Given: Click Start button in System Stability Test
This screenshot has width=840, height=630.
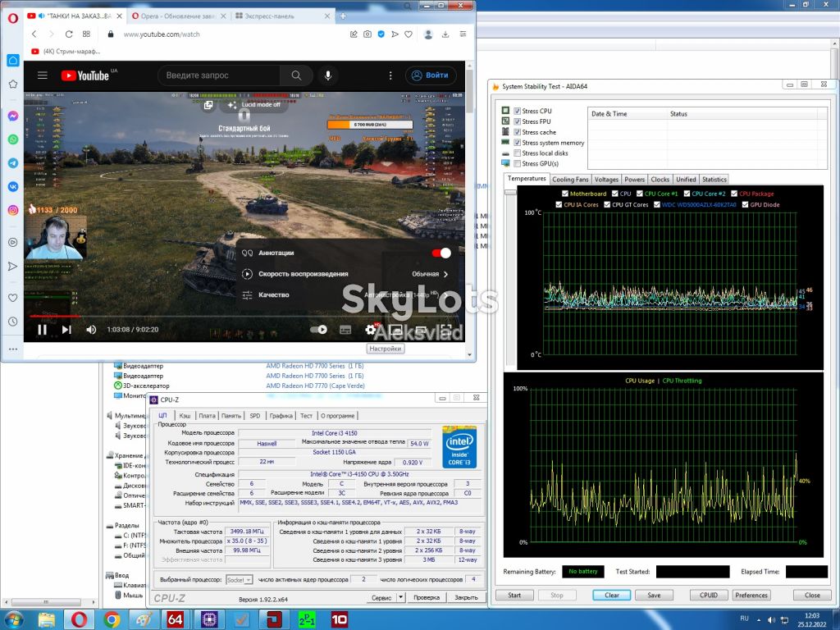Looking at the screenshot, I should point(514,596).
